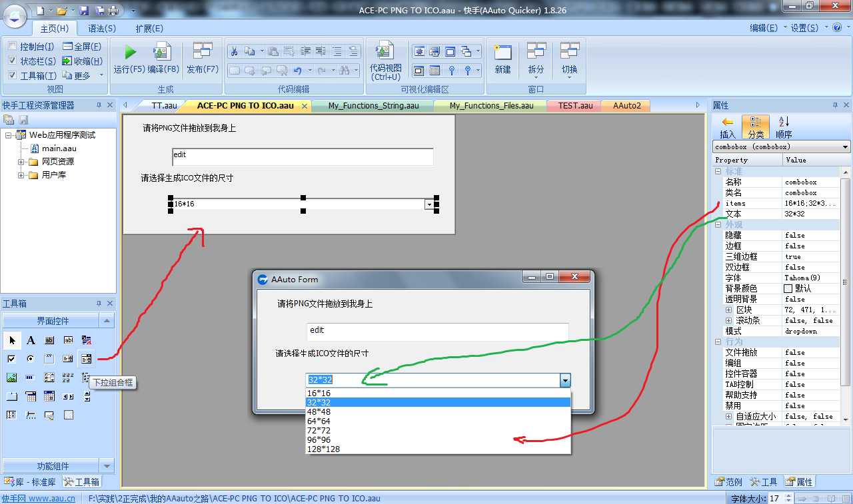This screenshot has height=504, width=853.
Task: Collapse the Web应用程序测试 project node
Action: [x=9, y=135]
